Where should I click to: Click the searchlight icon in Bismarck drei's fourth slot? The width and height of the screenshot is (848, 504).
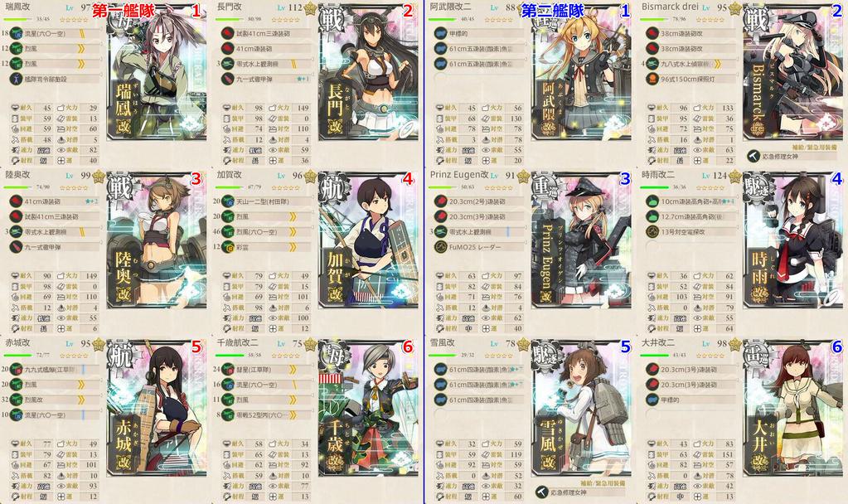point(652,79)
